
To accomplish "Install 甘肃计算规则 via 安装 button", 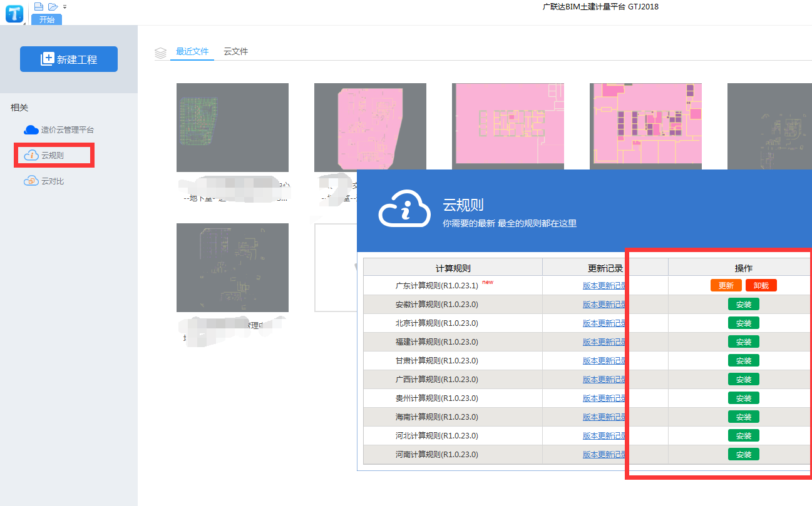I will point(744,360).
